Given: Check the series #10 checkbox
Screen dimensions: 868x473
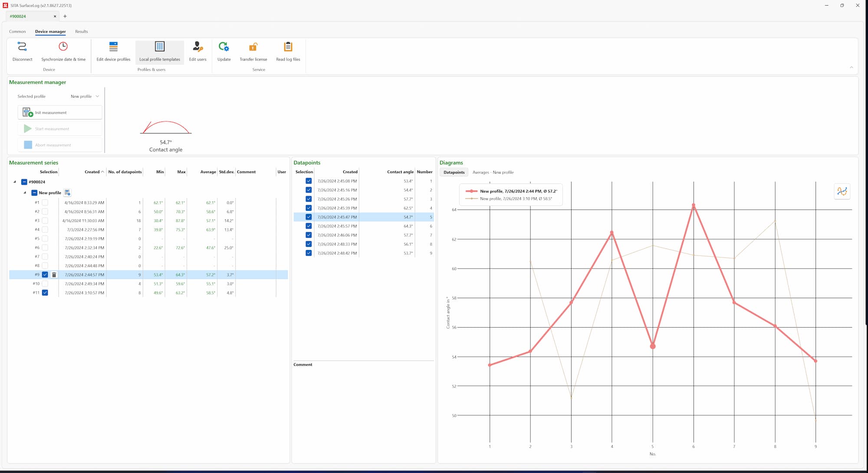Looking at the screenshot, I should click(45, 284).
